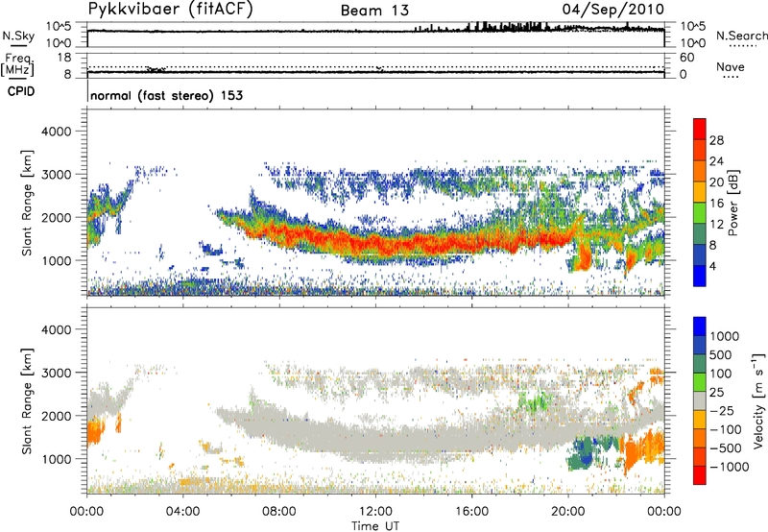Click the '500' velocity colorbar tick

point(721,354)
